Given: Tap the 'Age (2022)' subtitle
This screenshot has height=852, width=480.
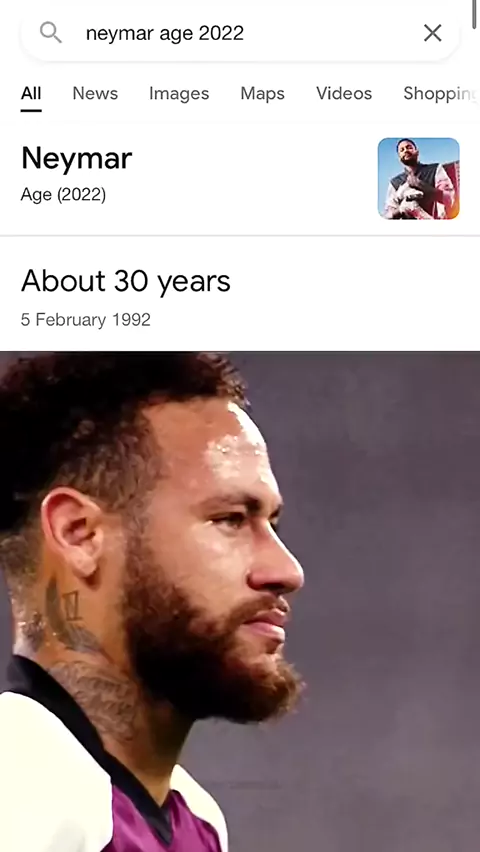Looking at the screenshot, I should 64,195.
